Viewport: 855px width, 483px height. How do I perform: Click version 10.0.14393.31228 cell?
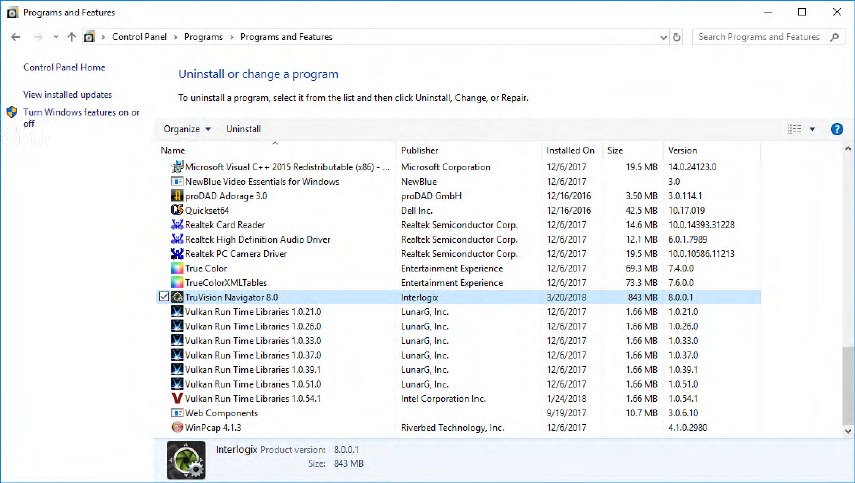tap(701, 225)
